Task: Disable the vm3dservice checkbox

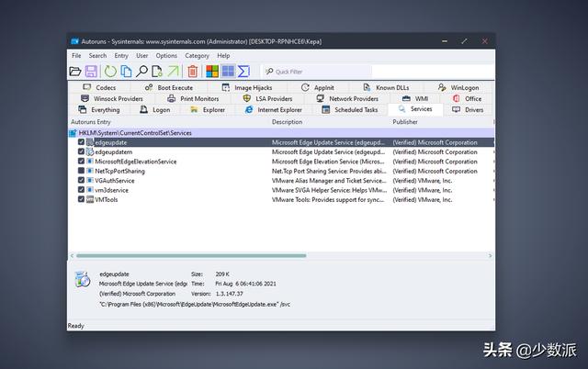Action: point(81,190)
